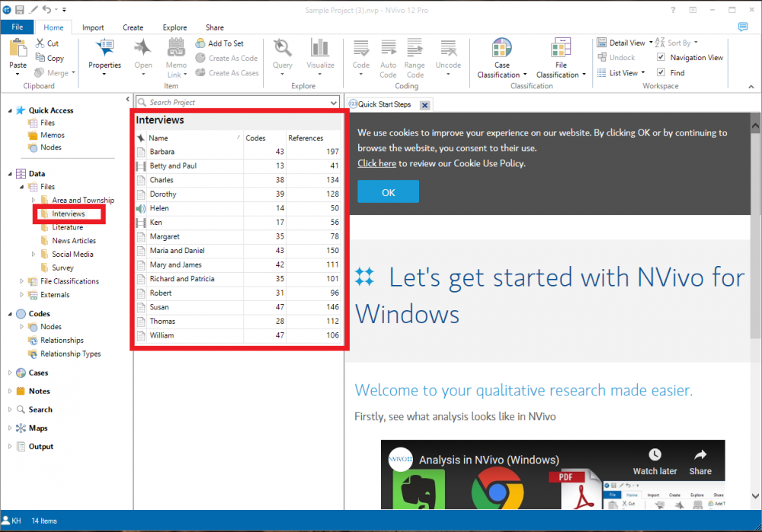The image size is (762, 532).
Task: Click the Open item icon
Action: point(143,48)
